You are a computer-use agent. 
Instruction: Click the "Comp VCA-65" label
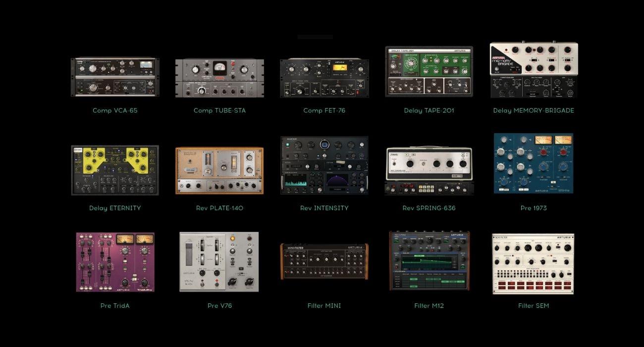coord(115,111)
